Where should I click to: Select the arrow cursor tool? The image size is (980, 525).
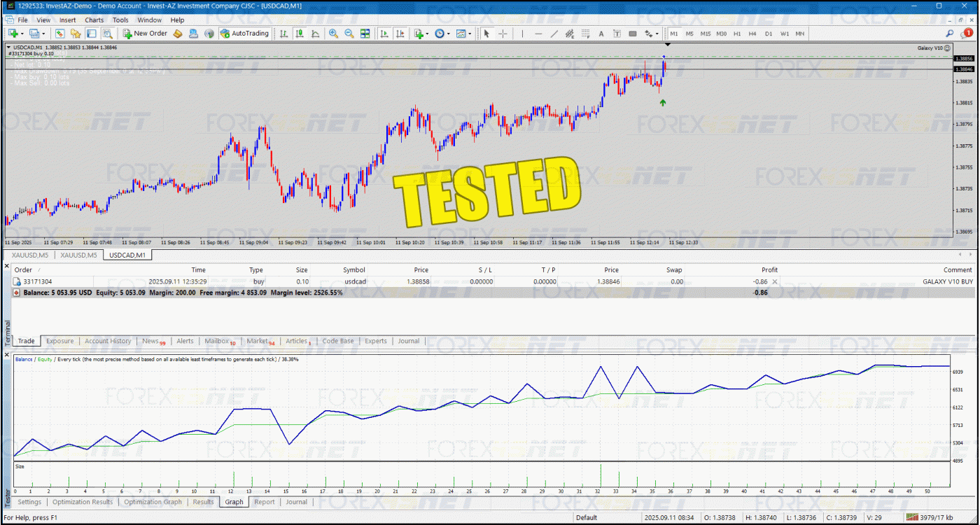tap(486, 33)
